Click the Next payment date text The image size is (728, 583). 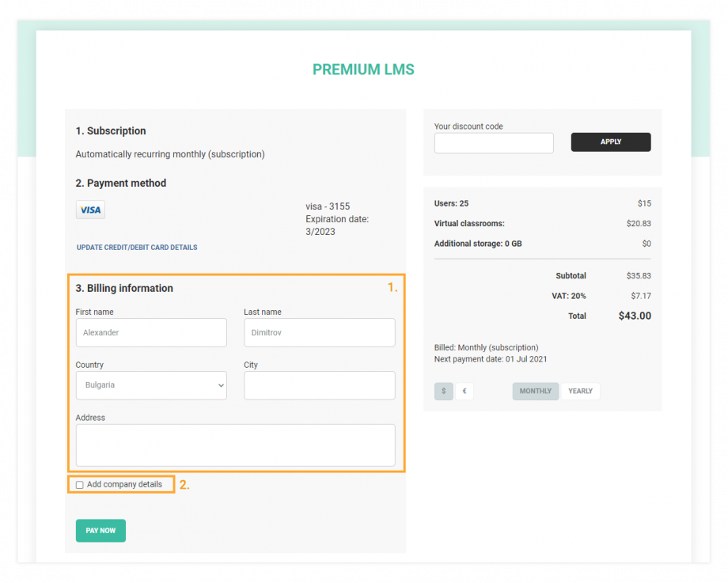(491, 359)
